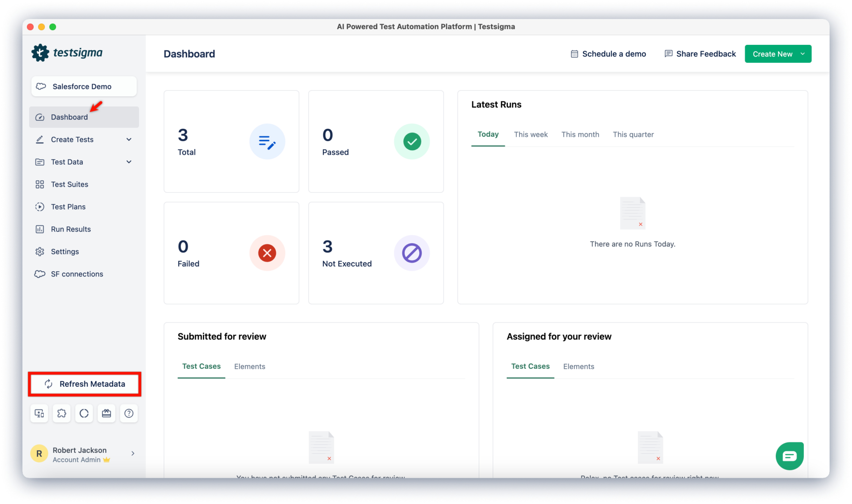
Task: Select Elements tab under Submitted for review
Action: point(250,367)
